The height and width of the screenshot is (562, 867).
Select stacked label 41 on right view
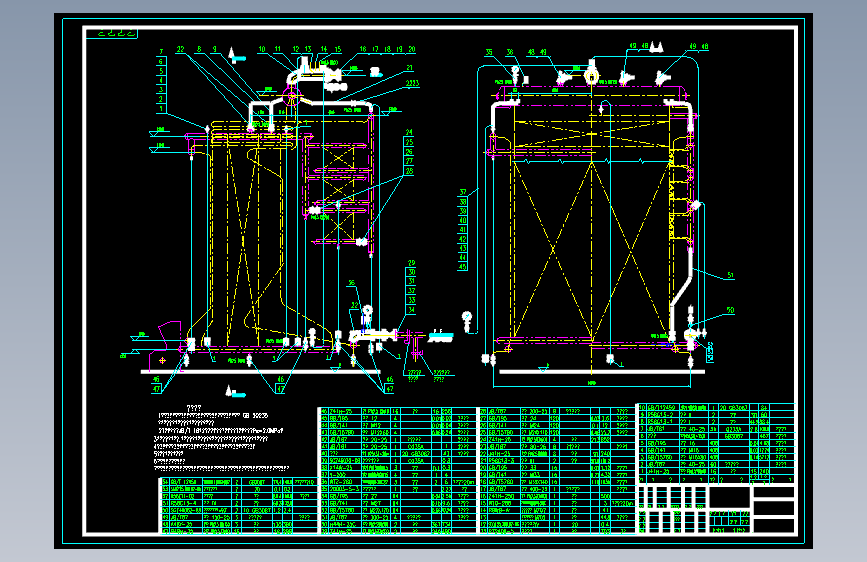[x=463, y=230]
